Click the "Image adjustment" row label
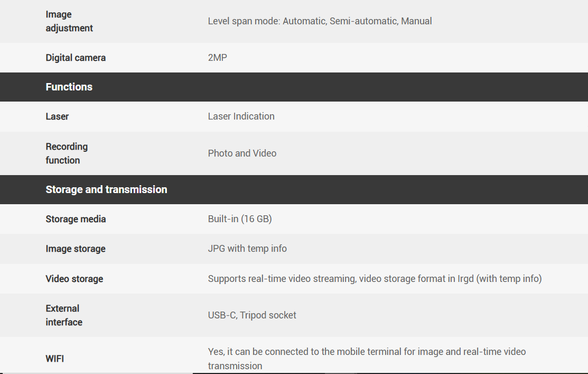Image resolution: width=588 pixels, height=374 pixels. point(69,21)
